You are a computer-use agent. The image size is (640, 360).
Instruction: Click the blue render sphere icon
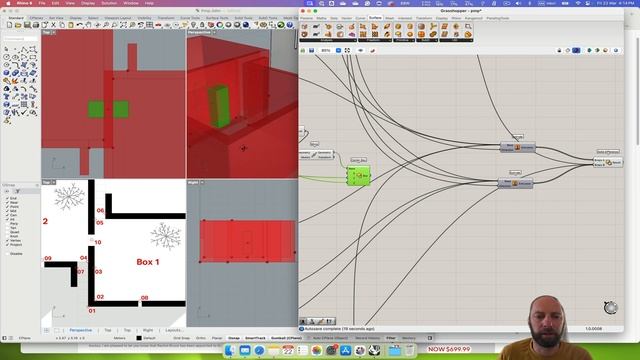[x=246, y=25]
